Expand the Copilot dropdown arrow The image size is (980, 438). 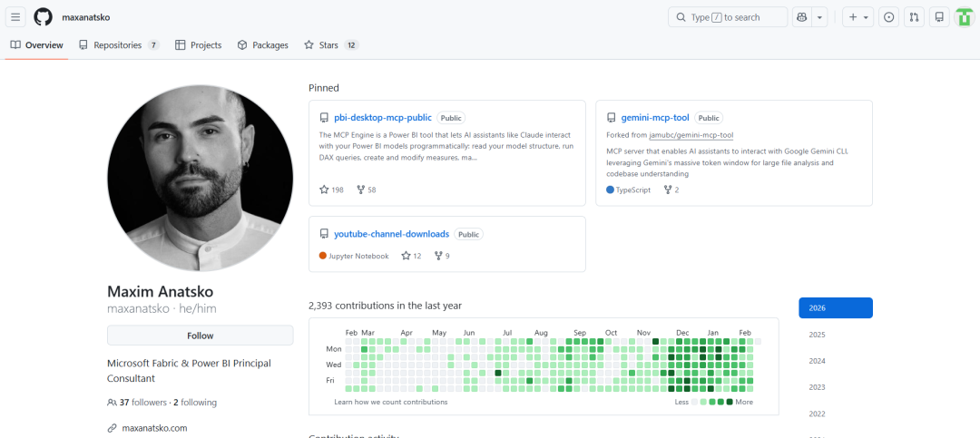pyautogui.click(x=820, y=17)
